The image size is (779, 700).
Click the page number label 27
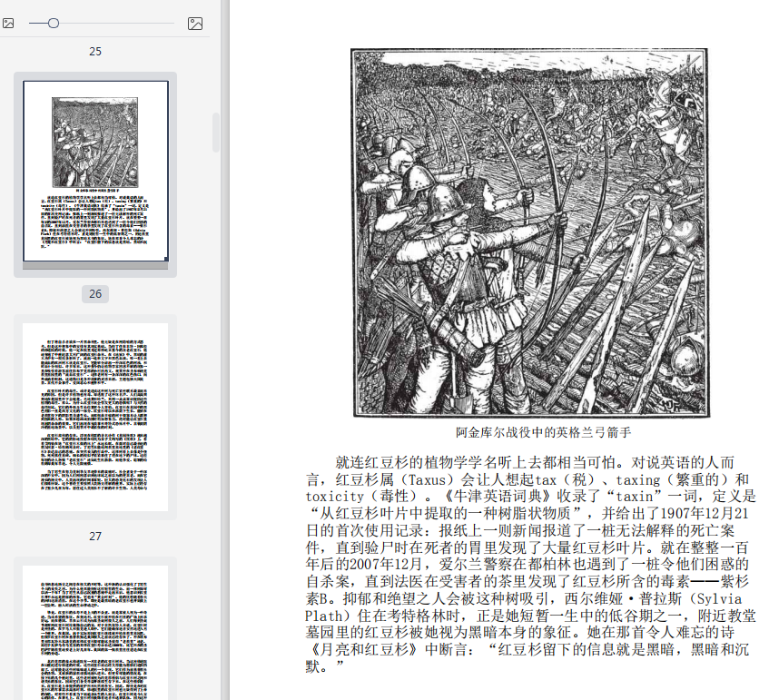pyautogui.click(x=95, y=536)
